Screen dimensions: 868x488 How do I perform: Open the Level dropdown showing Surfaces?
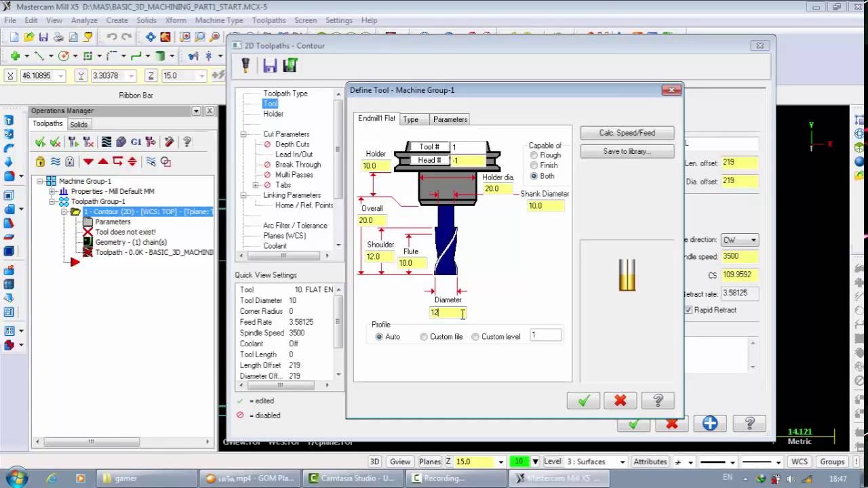623,462
